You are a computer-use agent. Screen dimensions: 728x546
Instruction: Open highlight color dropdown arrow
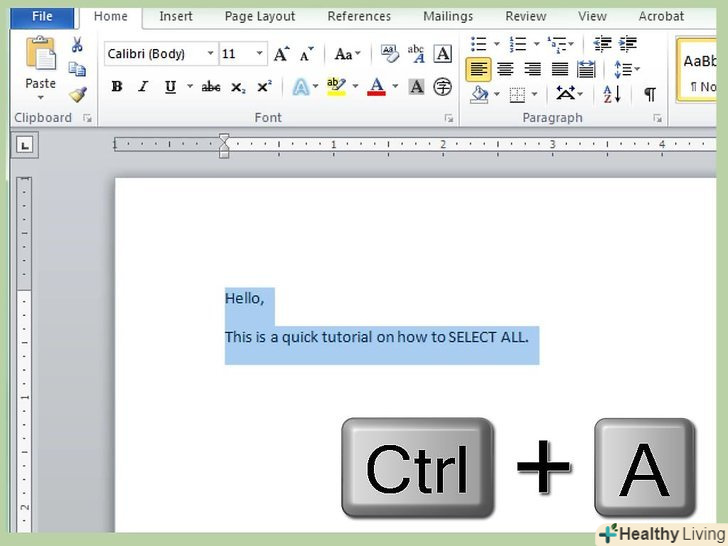(355, 86)
